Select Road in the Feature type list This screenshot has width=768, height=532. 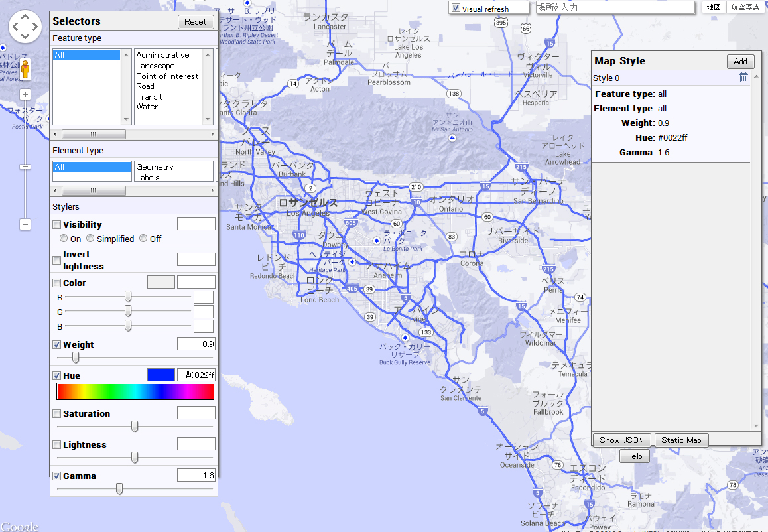tap(145, 86)
